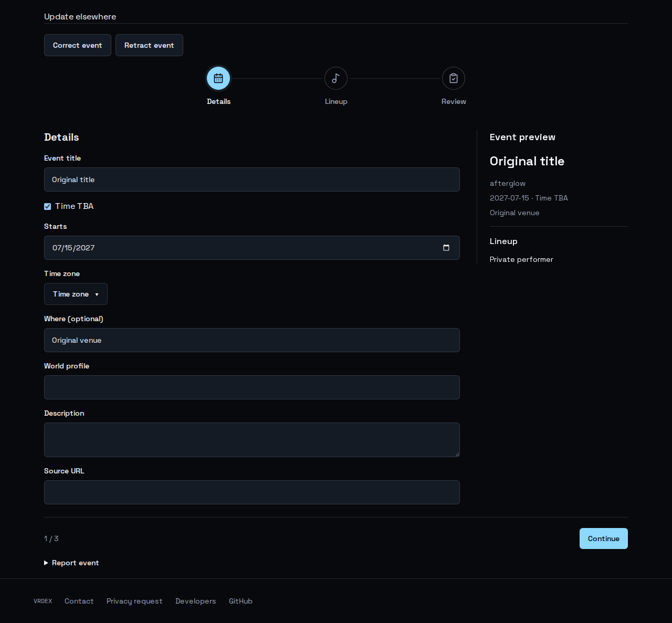Focus the Where venue input field

(252, 340)
